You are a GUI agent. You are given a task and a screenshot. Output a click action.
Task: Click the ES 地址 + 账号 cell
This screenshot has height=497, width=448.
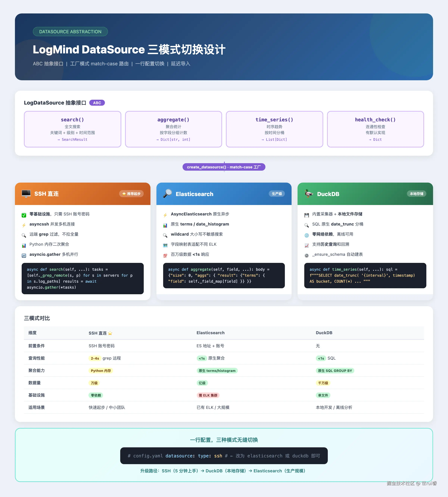pyautogui.click(x=210, y=346)
